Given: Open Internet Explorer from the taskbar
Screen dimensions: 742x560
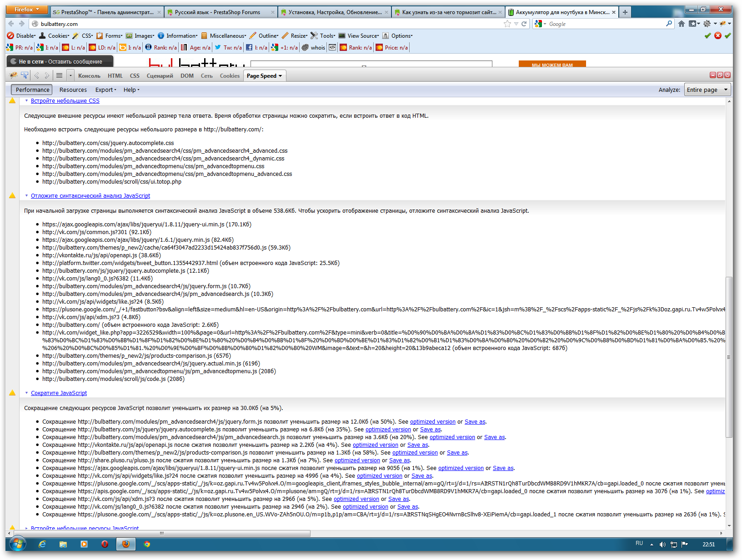Looking at the screenshot, I should point(42,544).
